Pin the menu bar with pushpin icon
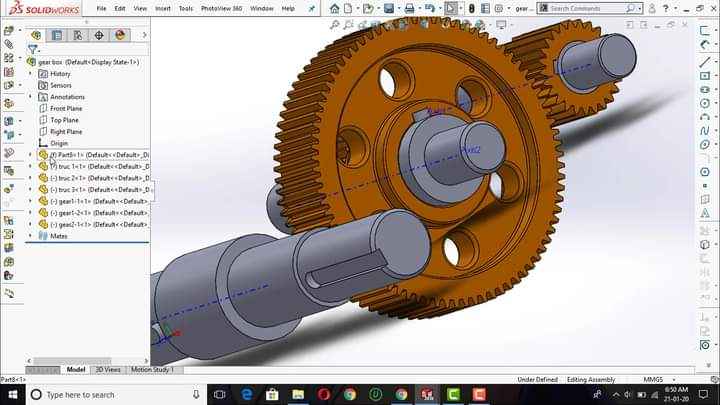This screenshot has width=720, height=405. tap(312, 8)
